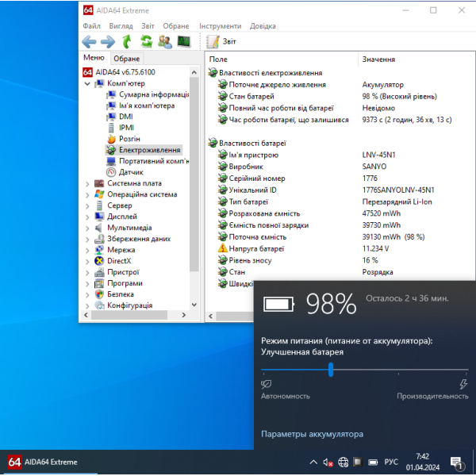Show hidden tray icons chevron
This screenshot has height=476, width=476.
click(313, 463)
